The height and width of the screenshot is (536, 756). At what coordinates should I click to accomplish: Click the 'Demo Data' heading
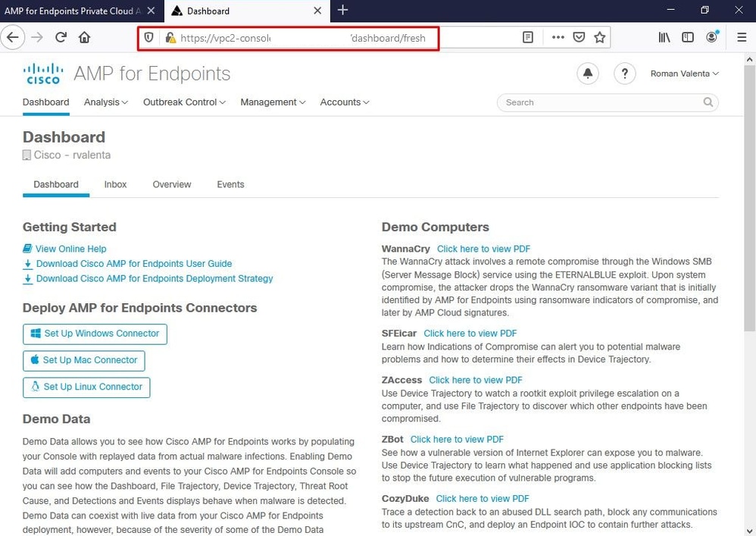(x=56, y=418)
